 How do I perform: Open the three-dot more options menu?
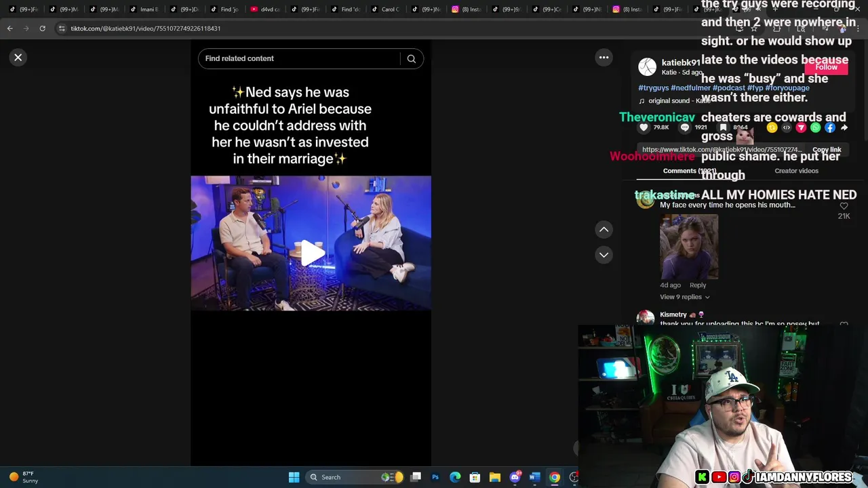click(x=604, y=58)
